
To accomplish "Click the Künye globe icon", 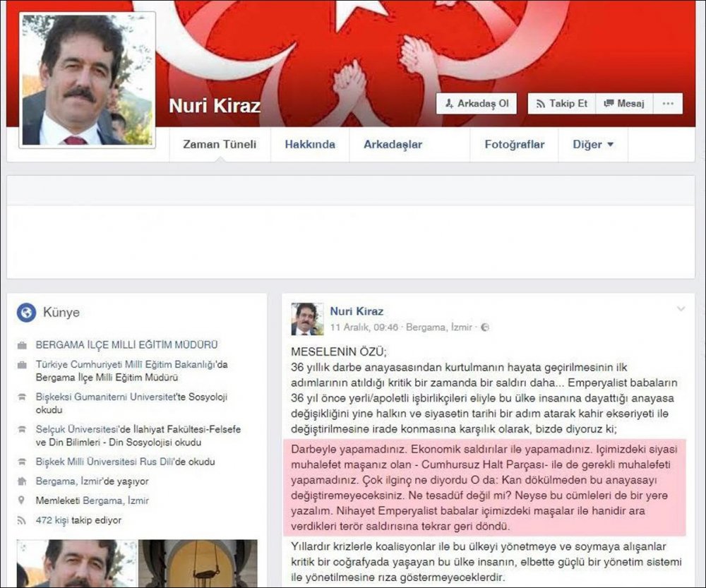I will click(26, 312).
